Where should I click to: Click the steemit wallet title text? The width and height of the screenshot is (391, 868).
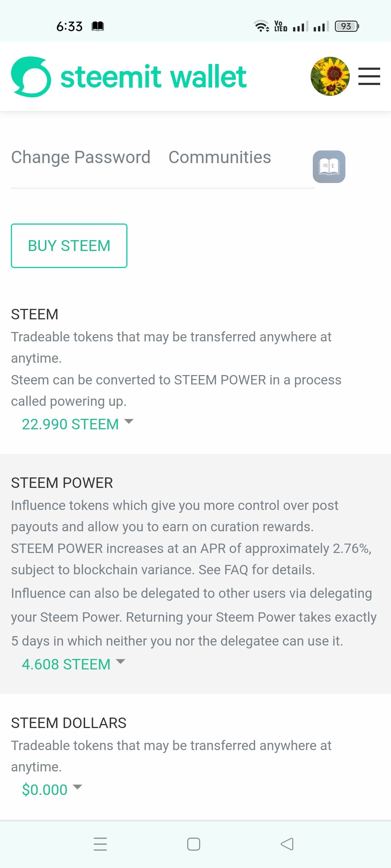point(154,77)
